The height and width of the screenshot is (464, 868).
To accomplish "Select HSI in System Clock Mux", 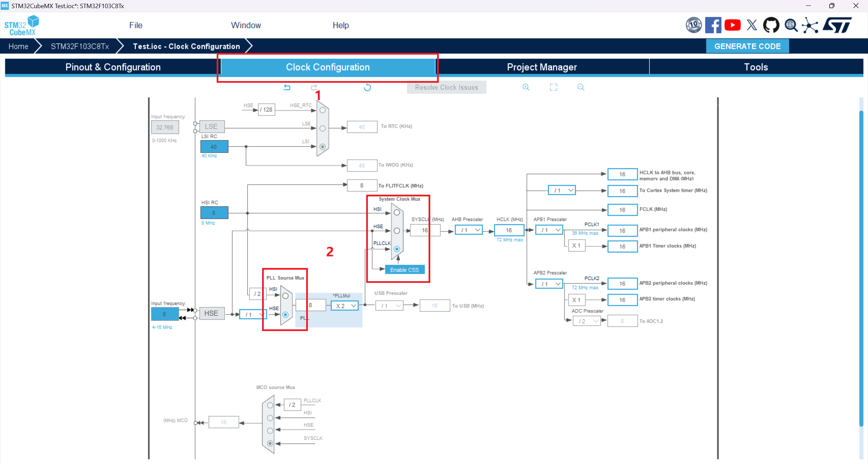I will [x=397, y=213].
